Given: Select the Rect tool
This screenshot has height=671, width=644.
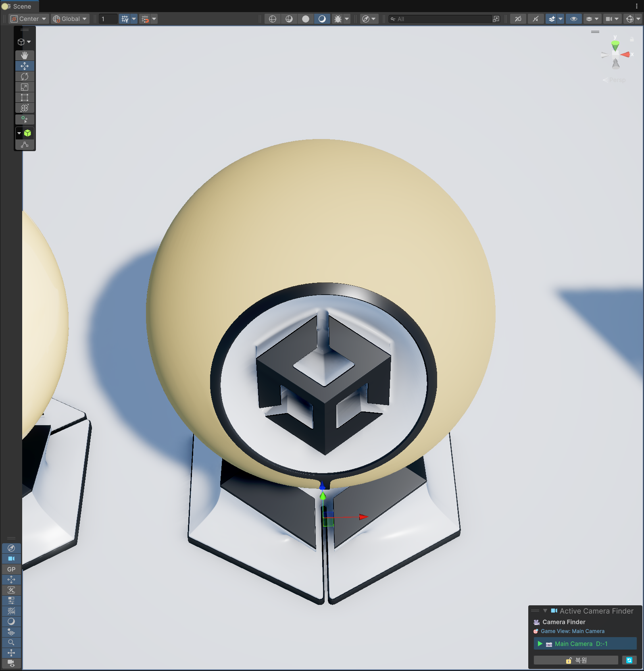Looking at the screenshot, I should (x=25, y=97).
